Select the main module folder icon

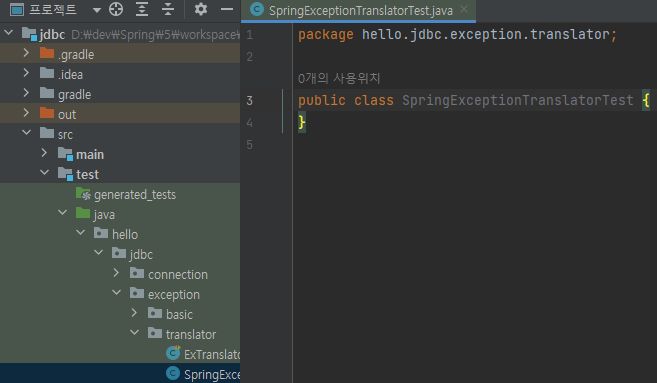coord(65,154)
